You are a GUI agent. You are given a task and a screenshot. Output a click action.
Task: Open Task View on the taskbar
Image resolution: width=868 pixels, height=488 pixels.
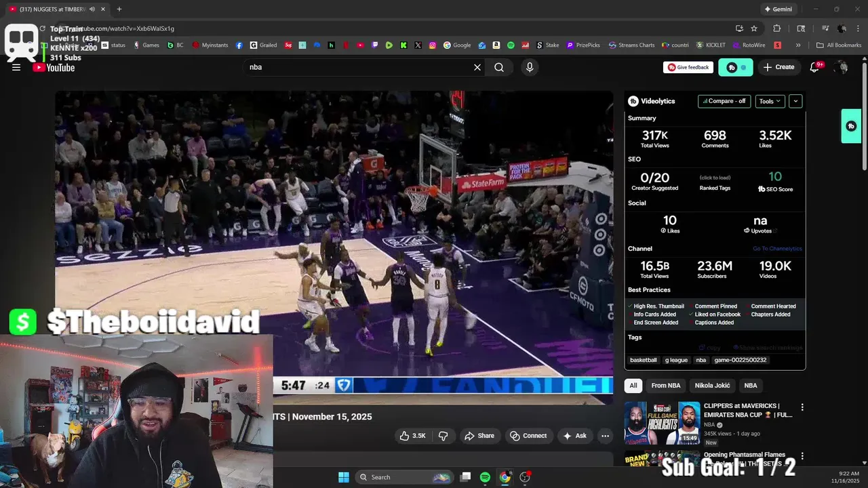[465, 477]
